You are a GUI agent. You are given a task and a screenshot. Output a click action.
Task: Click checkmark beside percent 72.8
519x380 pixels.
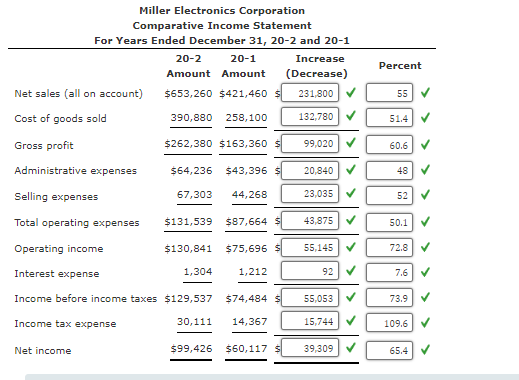(x=425, y=247)
